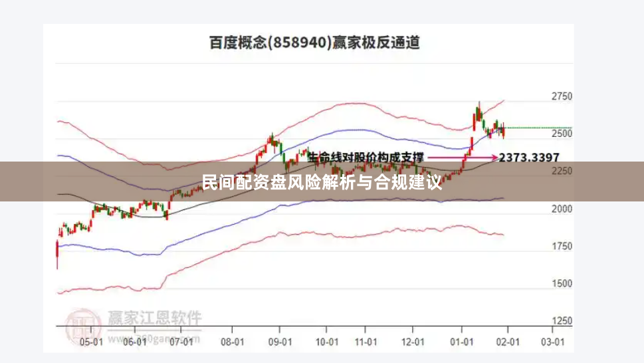Click the x-axis date 09-01
This screenshot has width=644, height=363.
pos(280,342)
